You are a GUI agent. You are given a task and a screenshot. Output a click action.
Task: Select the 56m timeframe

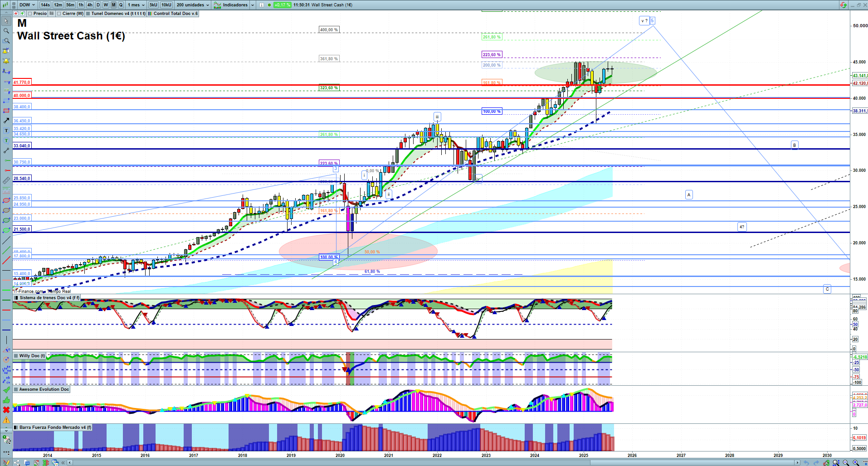point(70,5)
